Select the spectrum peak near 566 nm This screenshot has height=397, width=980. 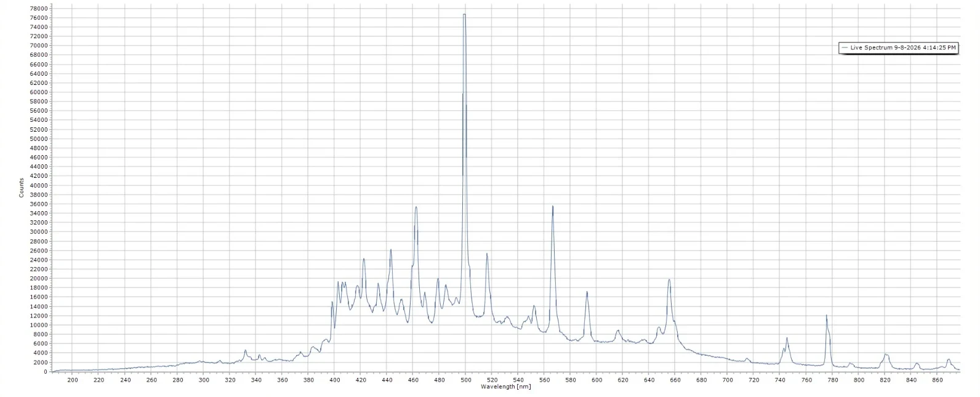553,206
